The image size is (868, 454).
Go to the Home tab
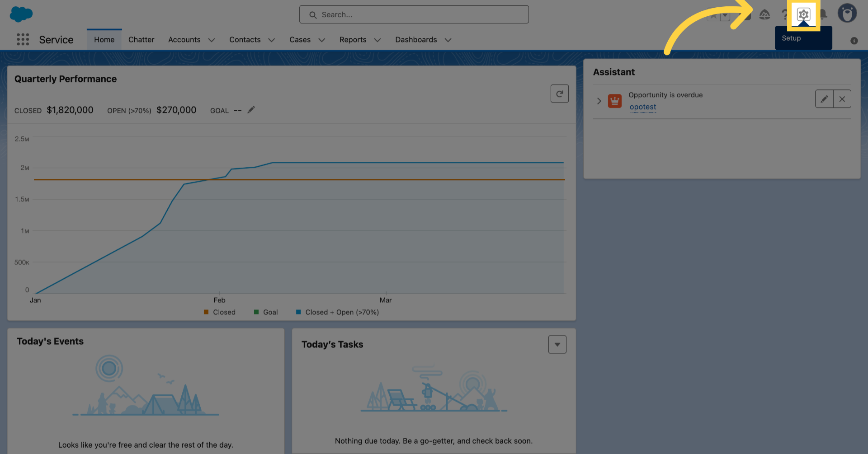point(104,40)
